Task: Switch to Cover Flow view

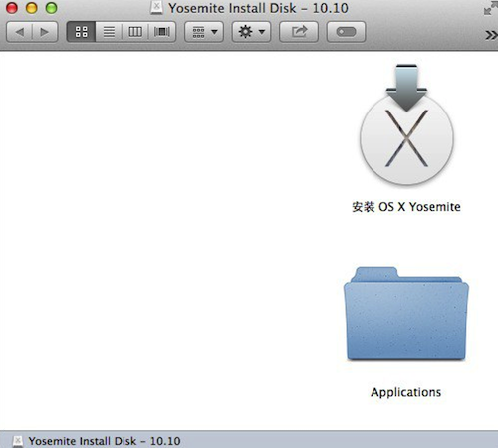Action: click(162, 32)
